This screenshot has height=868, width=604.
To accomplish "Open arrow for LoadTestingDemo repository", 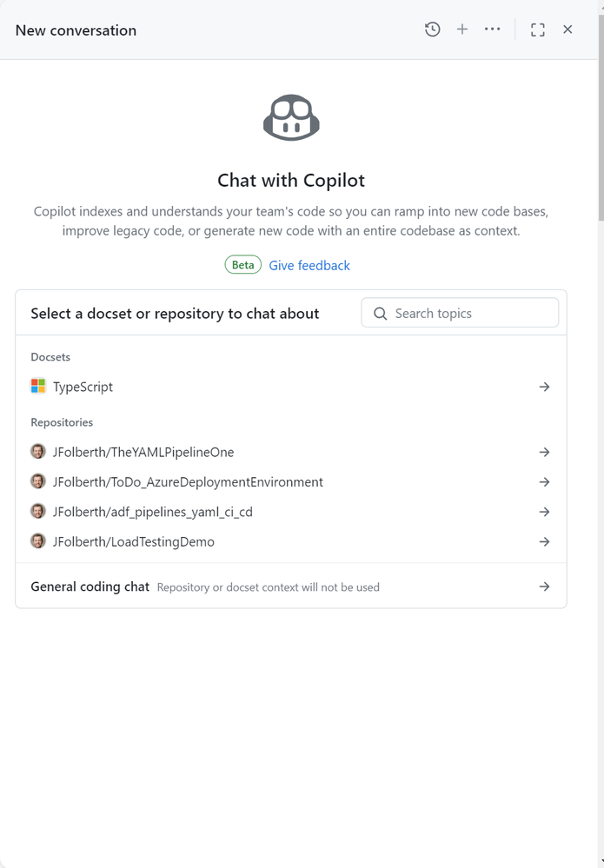I will point(544,541).
